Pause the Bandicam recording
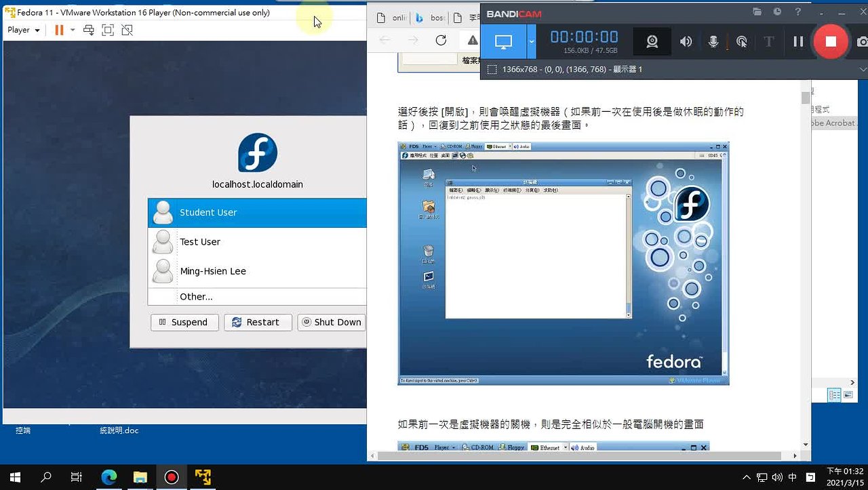This screenshot has width=868, height=490. click(798, 42)
